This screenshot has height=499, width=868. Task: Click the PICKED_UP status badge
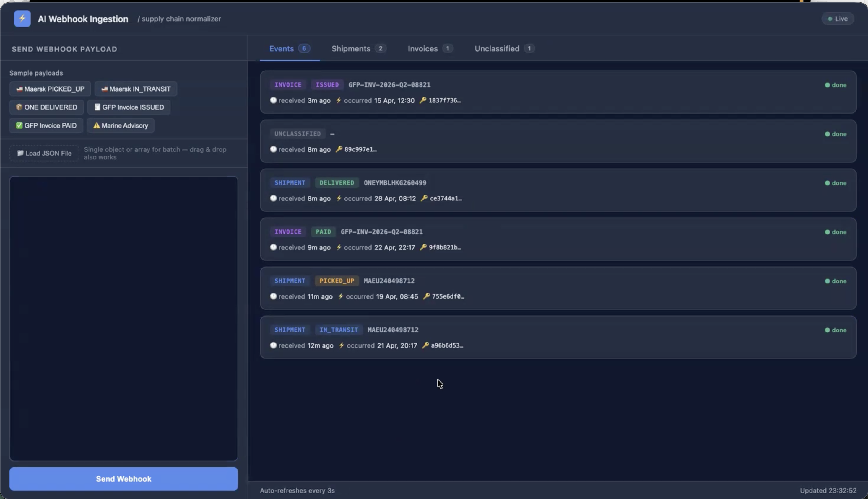[x=337, y=281]
